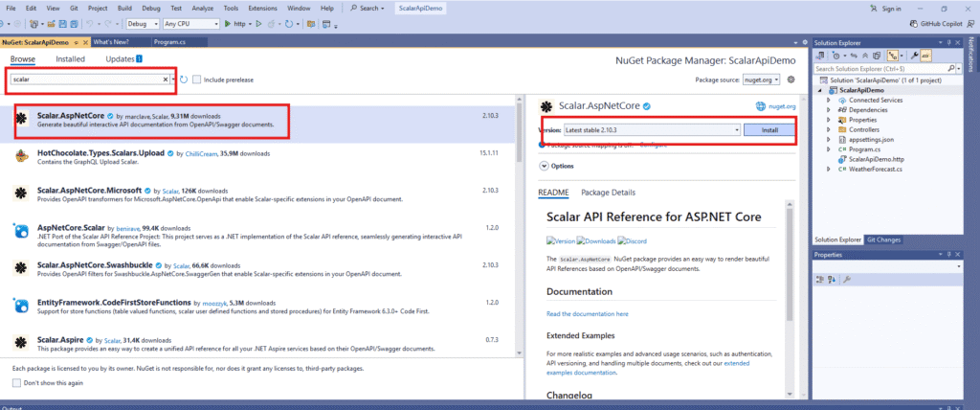The image size is (980, 410).
Task: Click the Save icon in the toolbar
Action: tap(62, 24)
